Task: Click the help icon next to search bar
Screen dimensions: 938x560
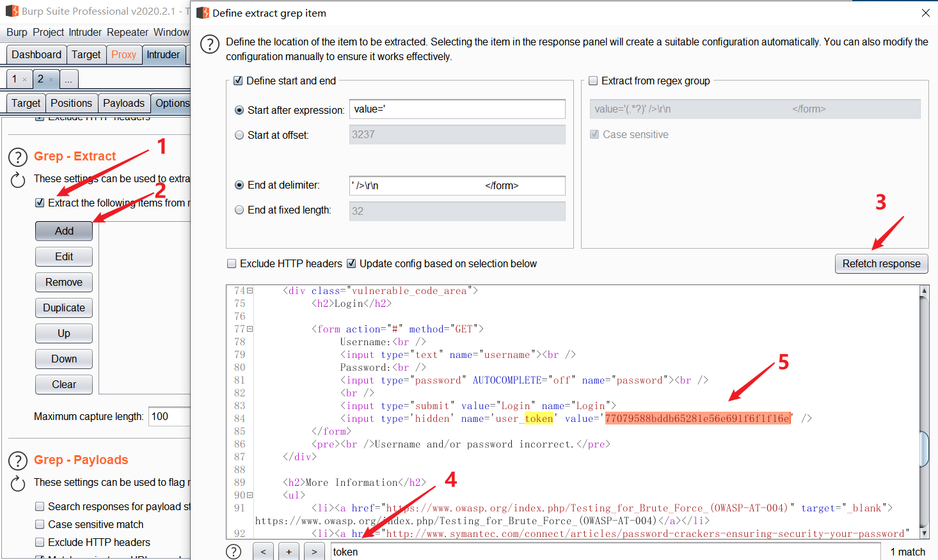Action: point(234,552)
